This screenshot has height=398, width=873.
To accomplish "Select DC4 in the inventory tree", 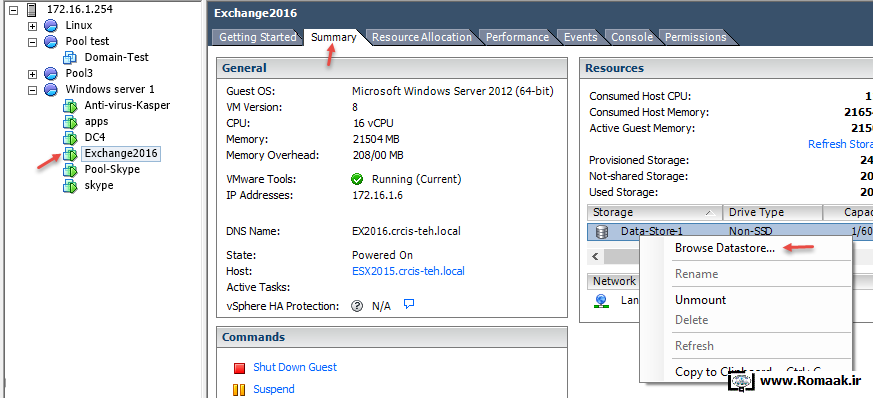I will 95,137.
